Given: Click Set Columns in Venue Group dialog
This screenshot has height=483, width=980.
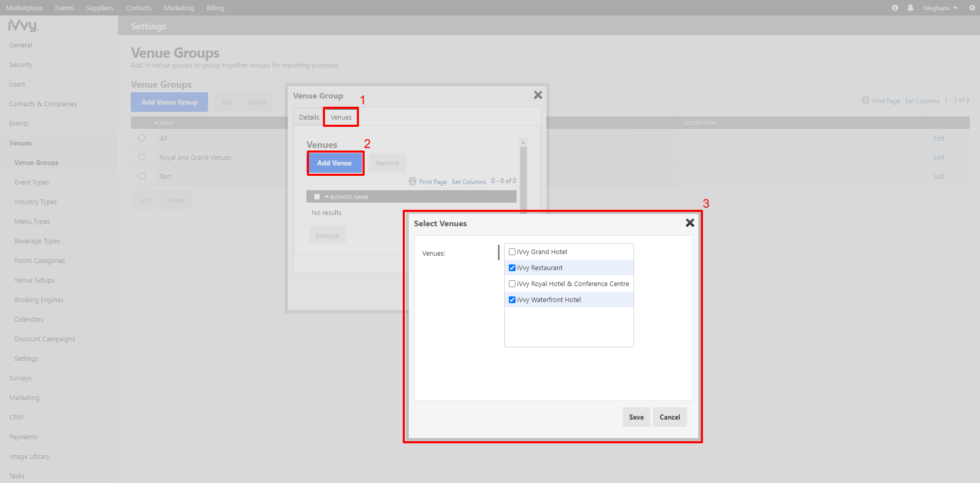Looking at the screenshot, I should click(469, 181).
